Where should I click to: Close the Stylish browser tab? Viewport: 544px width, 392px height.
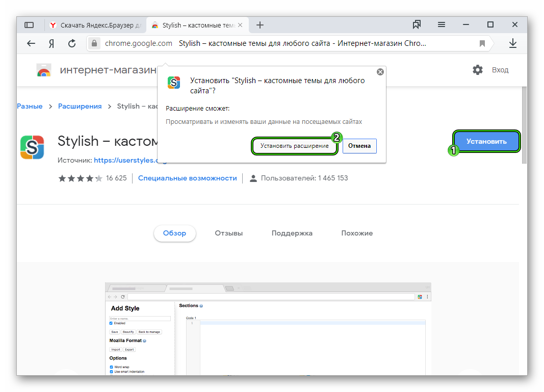click(240, 25)
